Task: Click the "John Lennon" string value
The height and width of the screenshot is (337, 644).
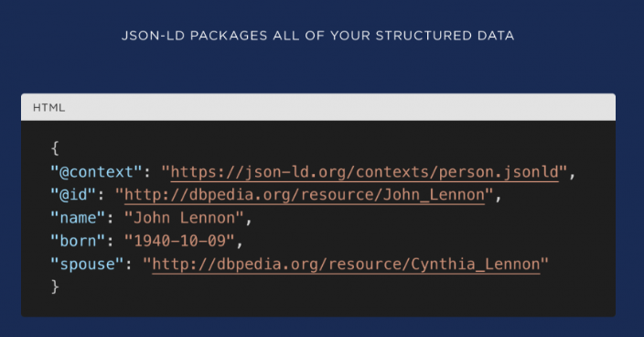Action: (184, 218)
